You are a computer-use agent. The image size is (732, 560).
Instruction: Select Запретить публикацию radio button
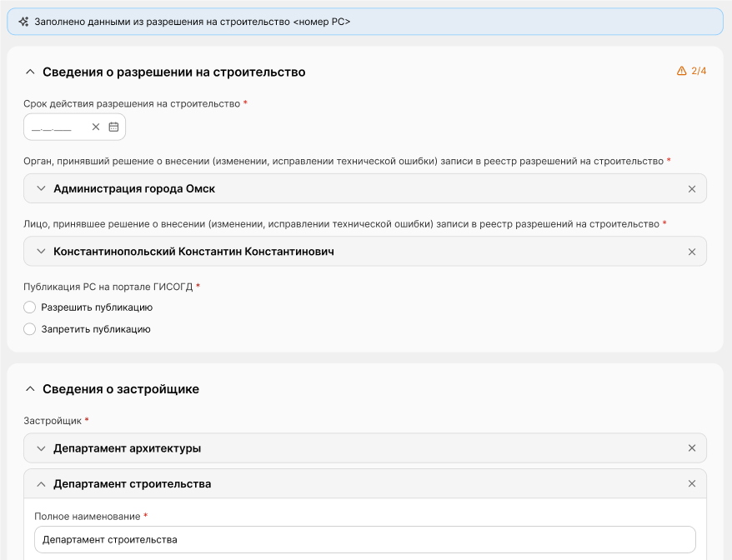[x=29, y=329]
